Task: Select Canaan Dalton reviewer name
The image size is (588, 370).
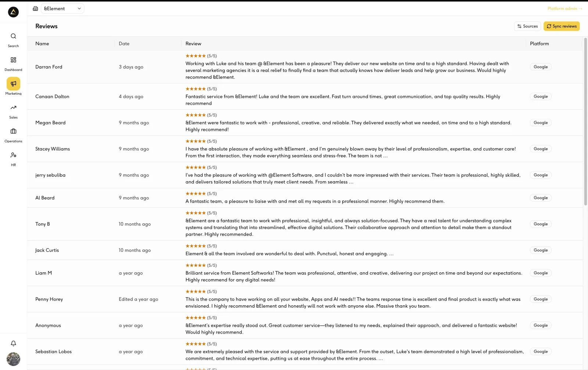Action: [x=52, y=97]
